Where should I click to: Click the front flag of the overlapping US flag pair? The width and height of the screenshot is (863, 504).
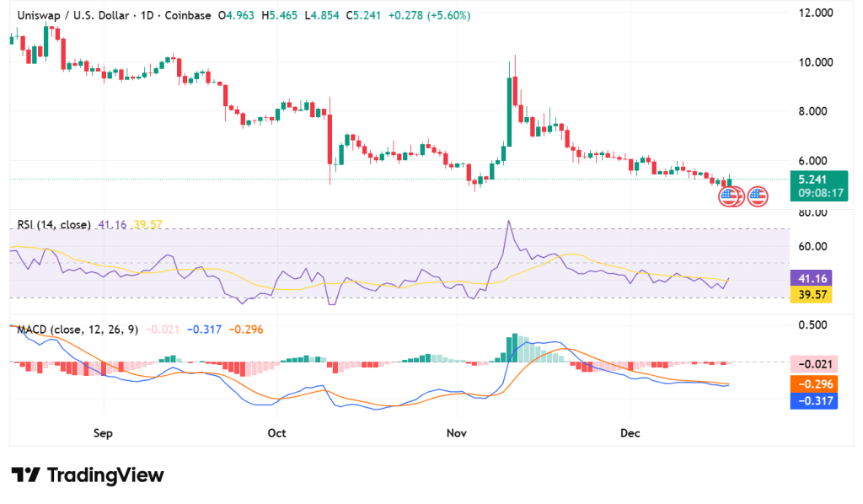(x=726, y=197)
